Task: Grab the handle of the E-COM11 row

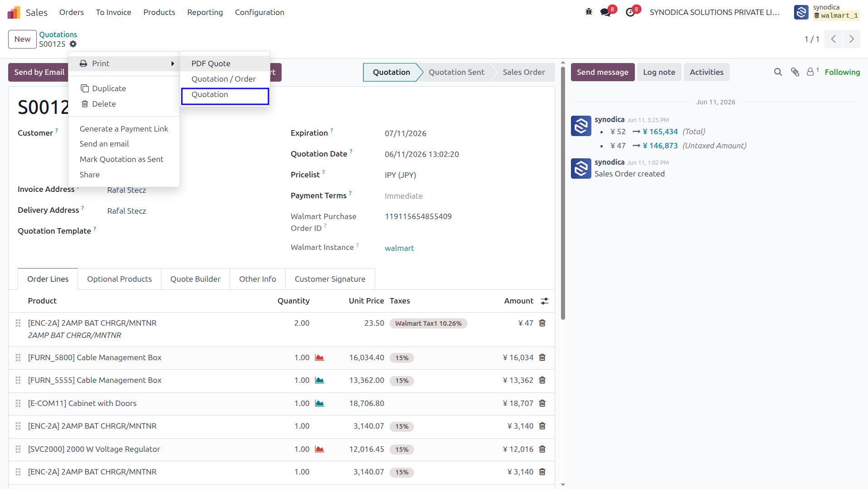Action: 18,403
